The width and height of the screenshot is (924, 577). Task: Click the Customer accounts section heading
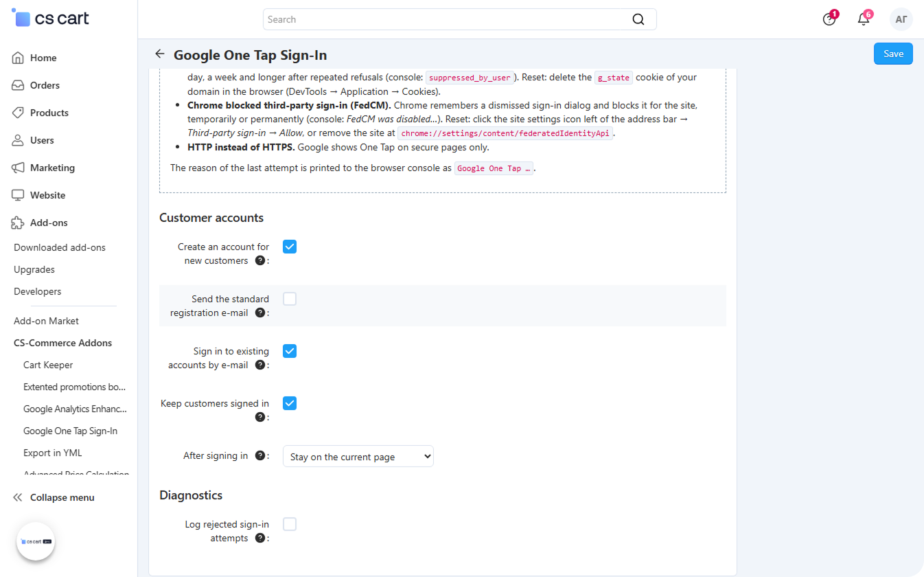point(211,218)
